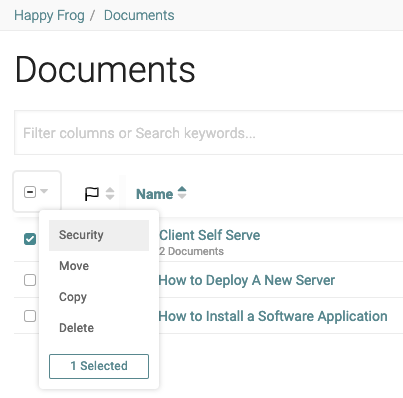Viewport: 403px width, 398px height.
Task: Collapse the bulk actions dropdown arrow
Action: (44, 191)
